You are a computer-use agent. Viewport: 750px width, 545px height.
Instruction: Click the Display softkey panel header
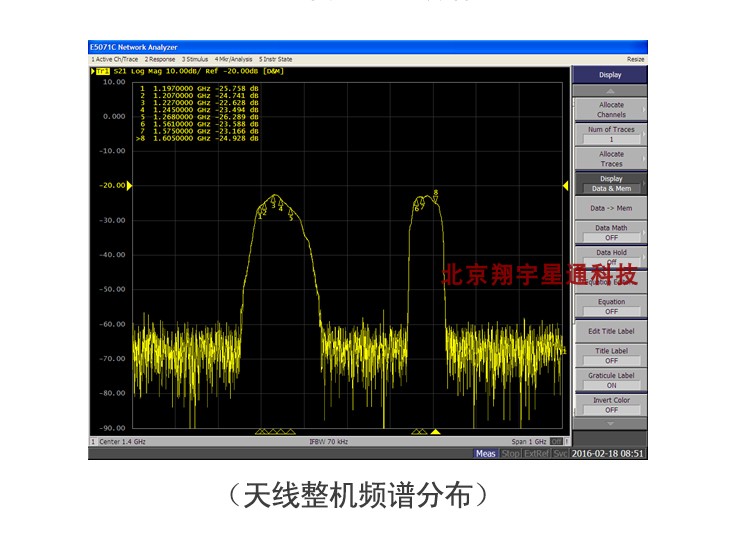pyautogui.click(x=610, y=75)
